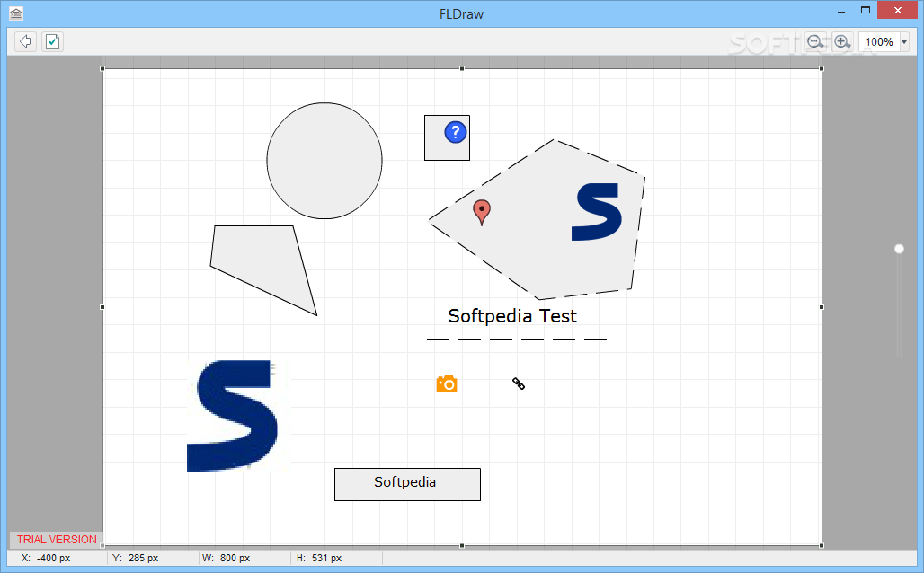Select the red map pin marker
Image resolution: width=924 pixels, height=573 pixels.
pyautogui.click(x=482, y=212)
